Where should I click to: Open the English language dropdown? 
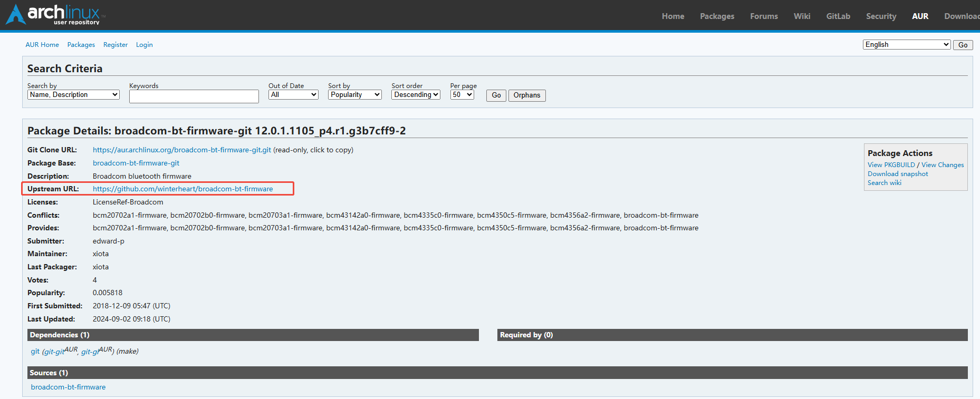click(x=907, y=45)
